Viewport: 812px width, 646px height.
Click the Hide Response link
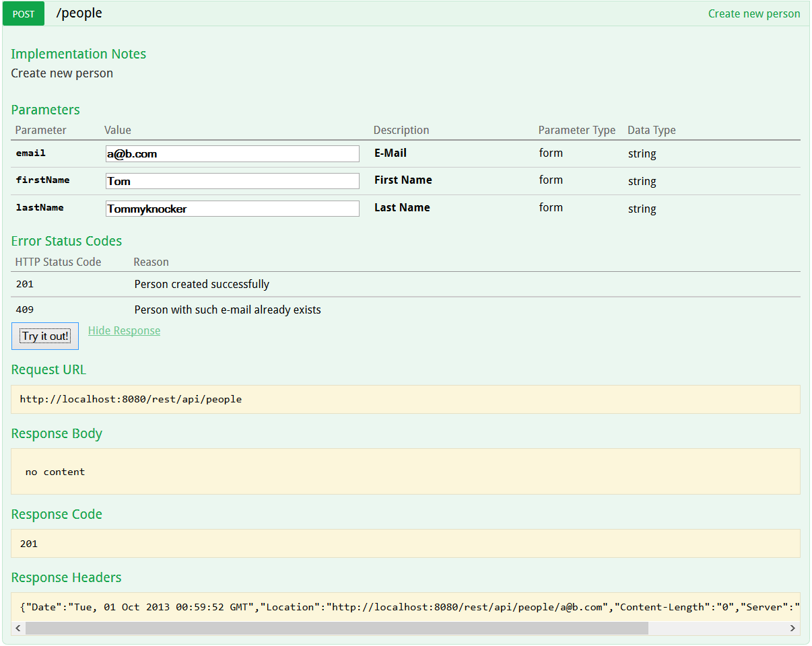coord(124,330)
